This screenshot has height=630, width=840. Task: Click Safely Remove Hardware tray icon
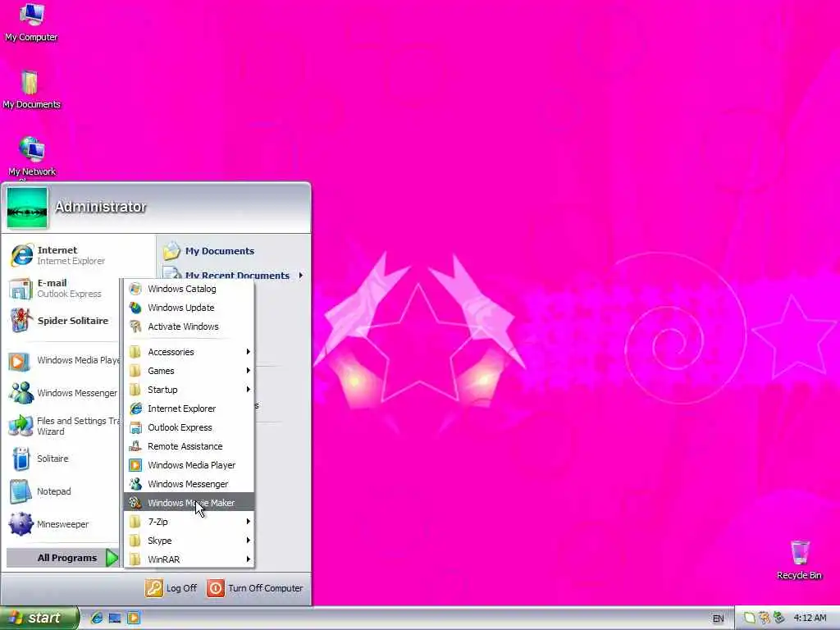778,619
